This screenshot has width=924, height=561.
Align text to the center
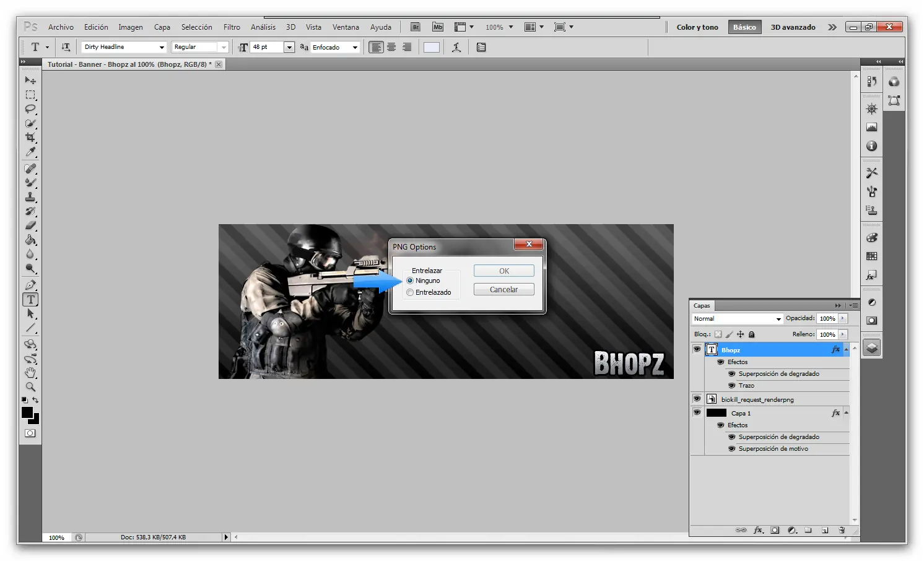pyautogui.click(x=391, y=47)
